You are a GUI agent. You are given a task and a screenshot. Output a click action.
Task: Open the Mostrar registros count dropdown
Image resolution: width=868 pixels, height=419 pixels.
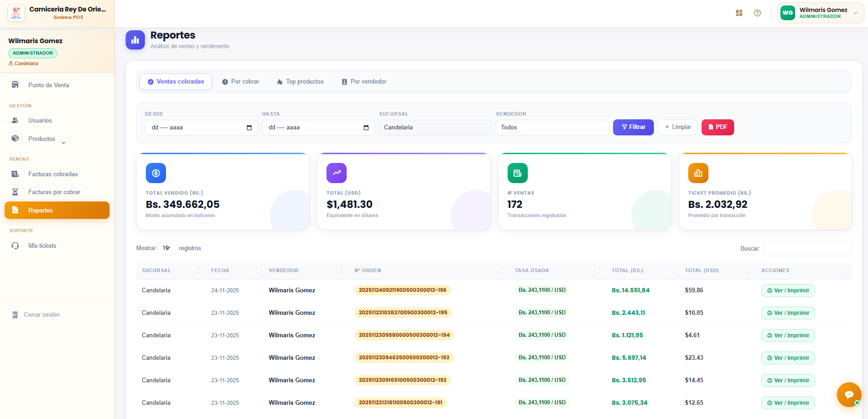[167, 248]
